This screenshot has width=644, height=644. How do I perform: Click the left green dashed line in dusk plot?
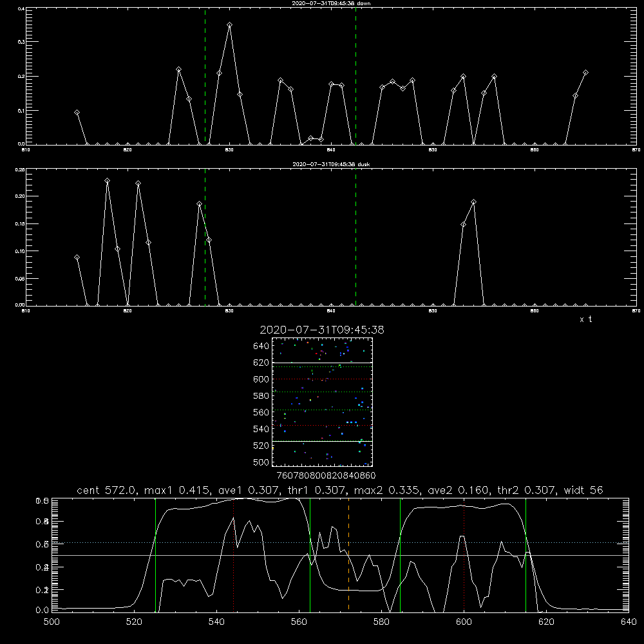pos(205,238)
